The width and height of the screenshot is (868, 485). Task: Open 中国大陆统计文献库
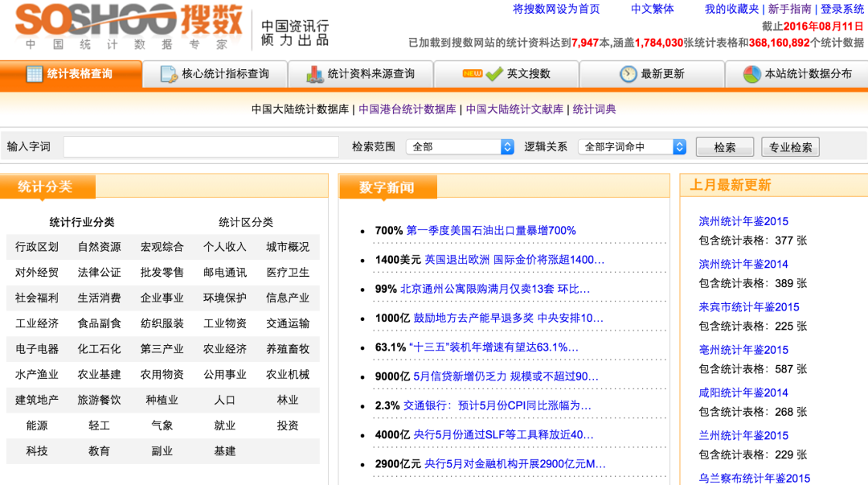click(514, 109)
